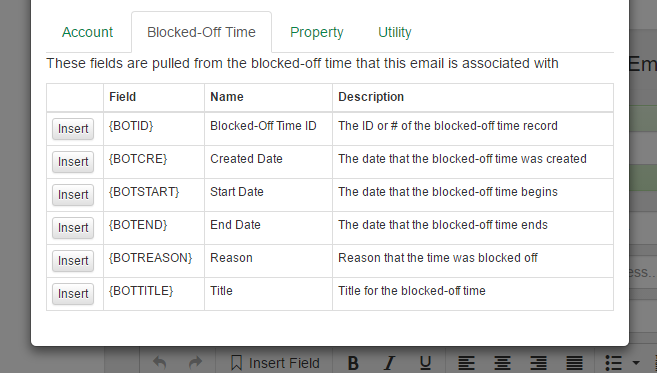Click the Undo arrow in editor toolbar

160,363
